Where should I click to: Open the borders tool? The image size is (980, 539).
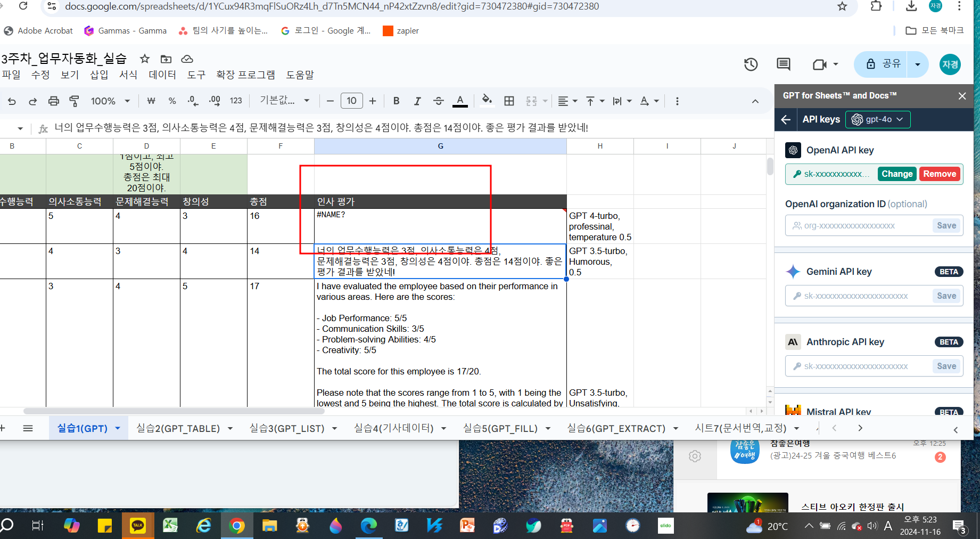[x=509, y=101]
